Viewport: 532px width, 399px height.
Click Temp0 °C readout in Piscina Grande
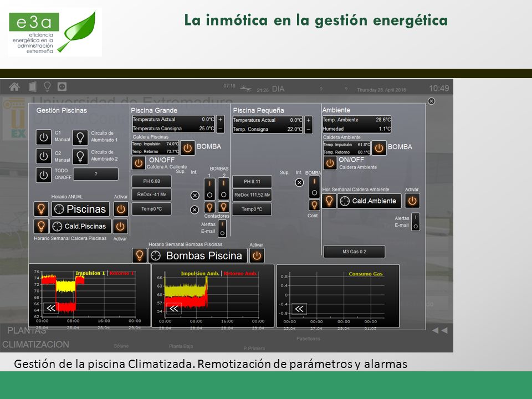click(x=152, y=209)
